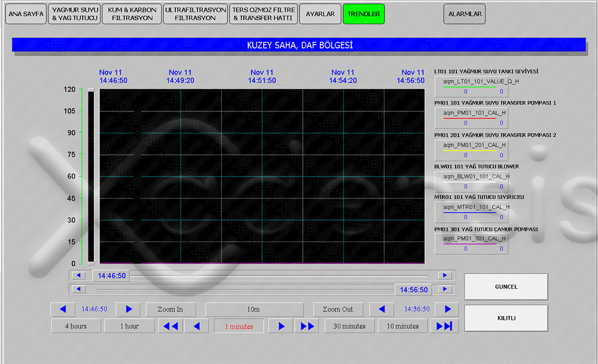Screen dimensions: 598x364
Task: Click the 10m span display box
Action: point(254,309)
